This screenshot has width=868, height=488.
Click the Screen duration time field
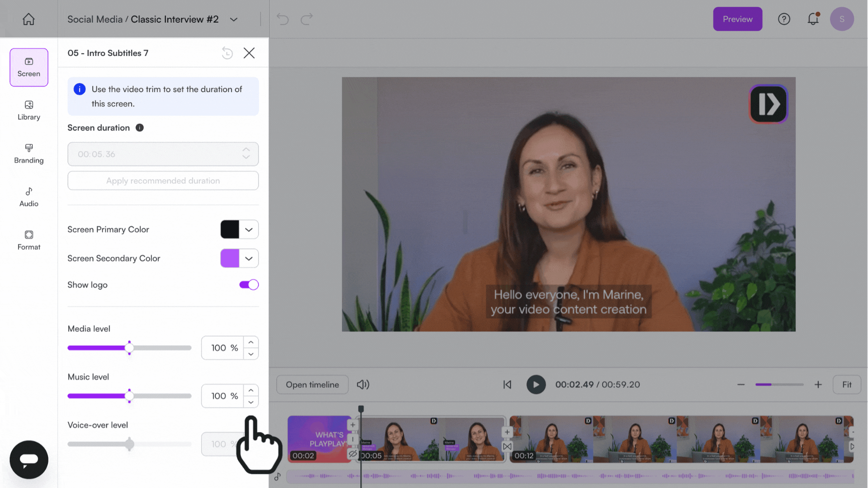[x=163, y=154]
